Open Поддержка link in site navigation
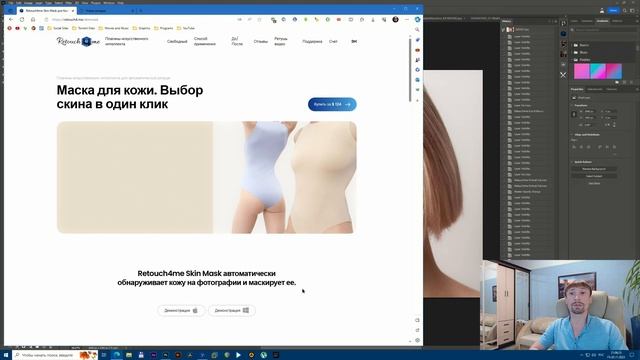This screenshot has height=360, width=640. [312, 42]
